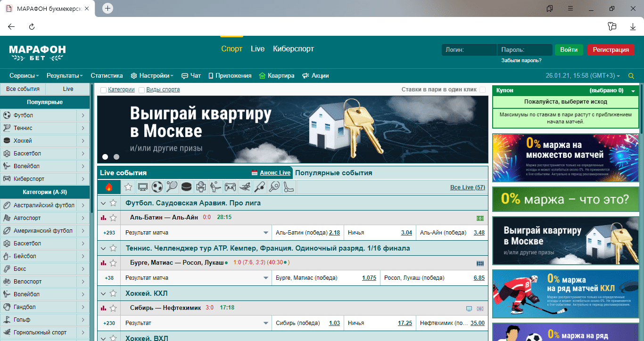Screen dimensions: 644x341
Task: Collapse the Футбол. Саудовская Аравия section
Action: 103,203
